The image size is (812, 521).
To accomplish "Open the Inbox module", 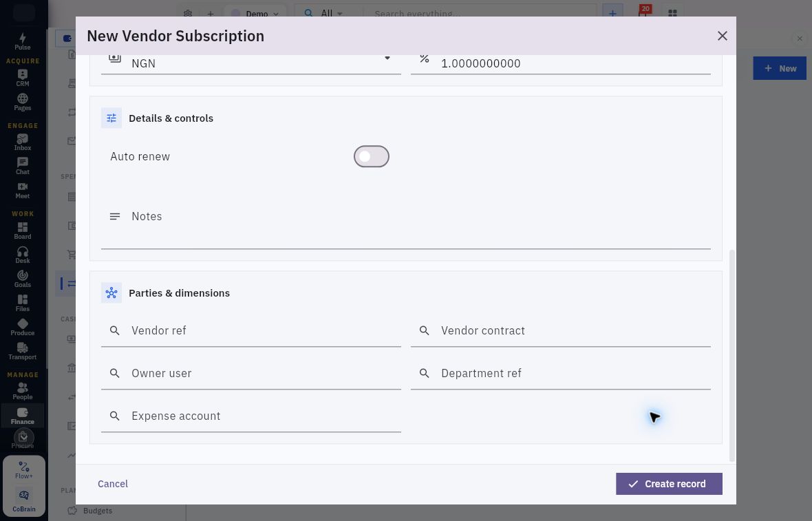I will (22, 142).
